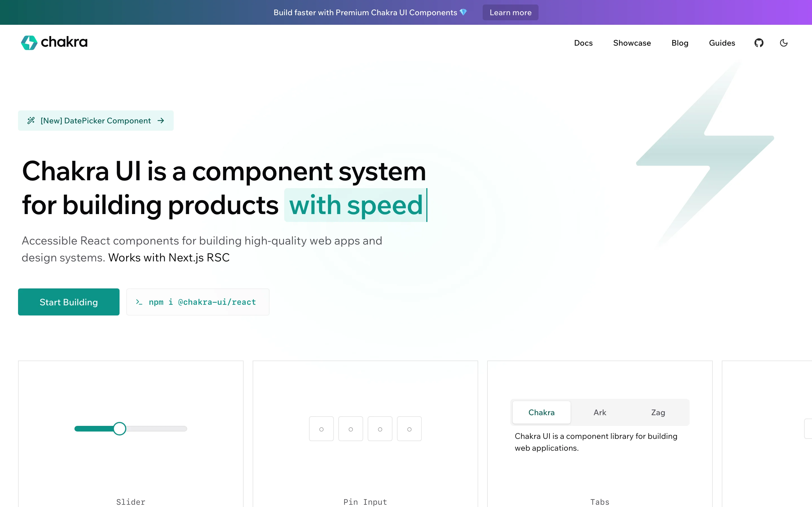Viewport: 812px width, 507px height.
Task: Open the Showcase page
Action: 632,43
